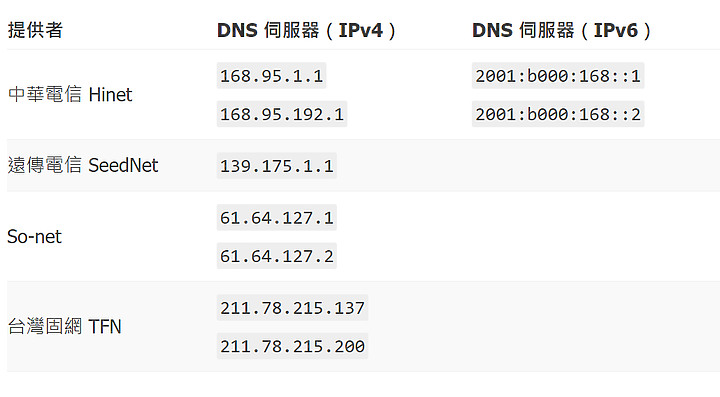The width and height of the screenshot is (720, 397).
Task: Select the 中華電信 Hinet provider name
Action: [70, 95]
